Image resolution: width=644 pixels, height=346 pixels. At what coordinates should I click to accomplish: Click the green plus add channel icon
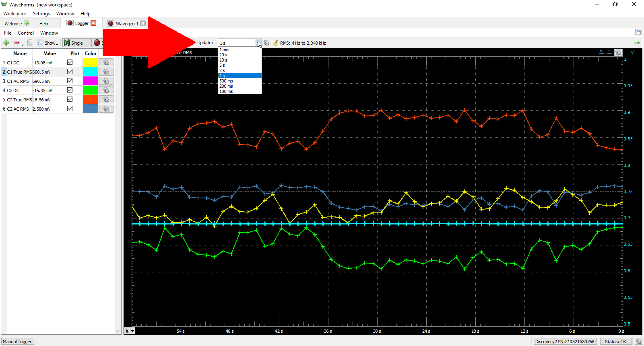point(6,43)
